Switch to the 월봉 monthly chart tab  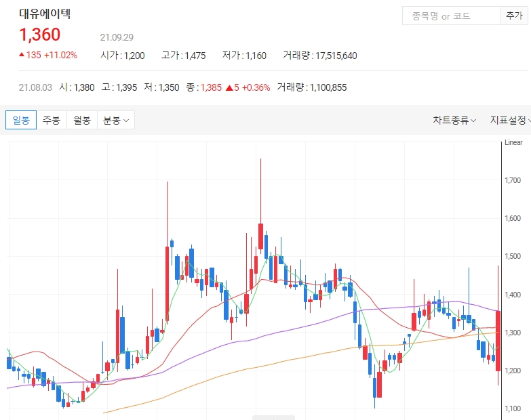82,120
